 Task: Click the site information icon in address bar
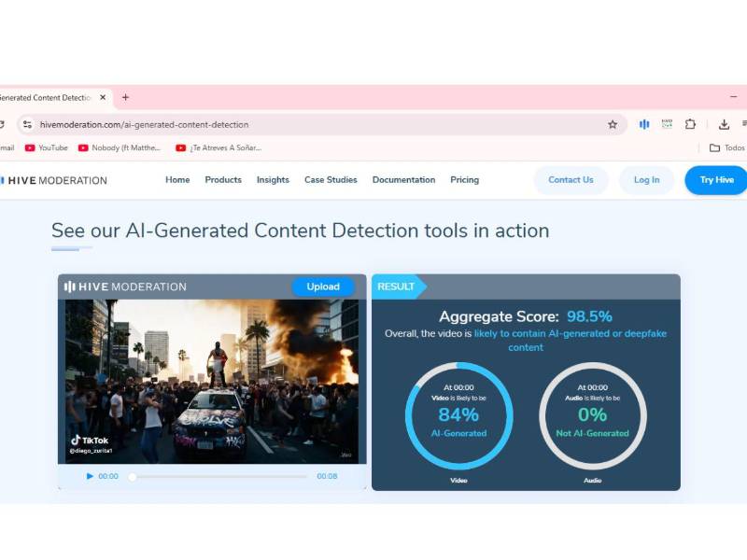[27, 124]
